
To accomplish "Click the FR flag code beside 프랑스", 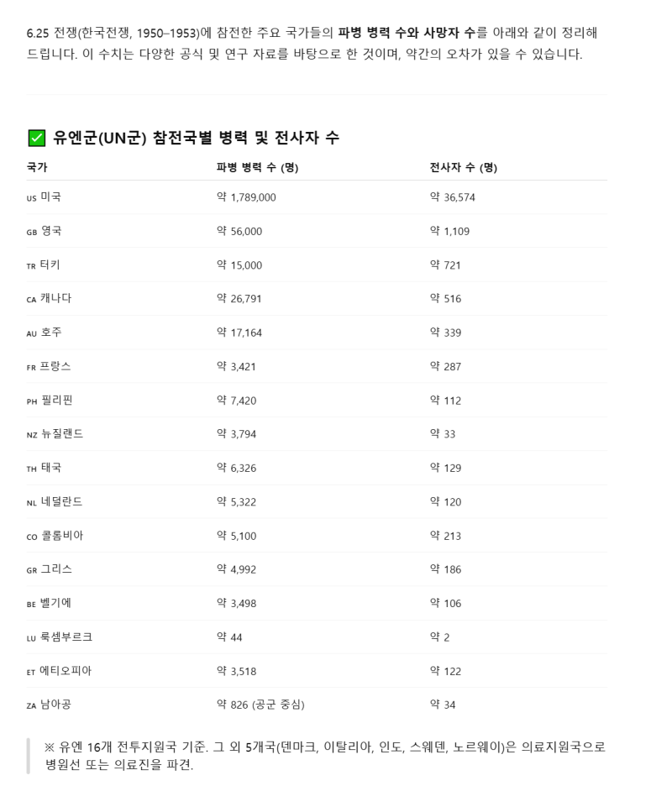I will coord(32,367).
